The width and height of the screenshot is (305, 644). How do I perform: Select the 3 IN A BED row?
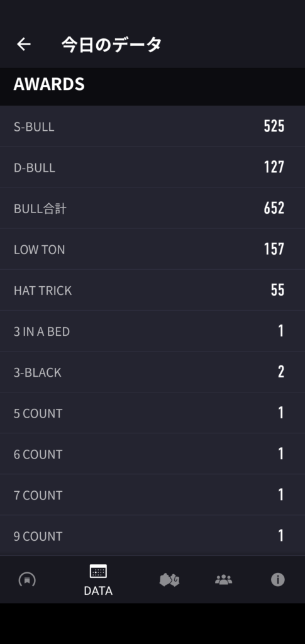(x=152, y=331)
